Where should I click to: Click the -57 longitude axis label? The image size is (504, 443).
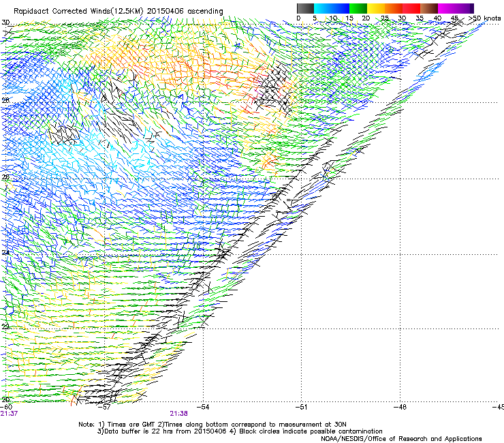tap(104, 407)
